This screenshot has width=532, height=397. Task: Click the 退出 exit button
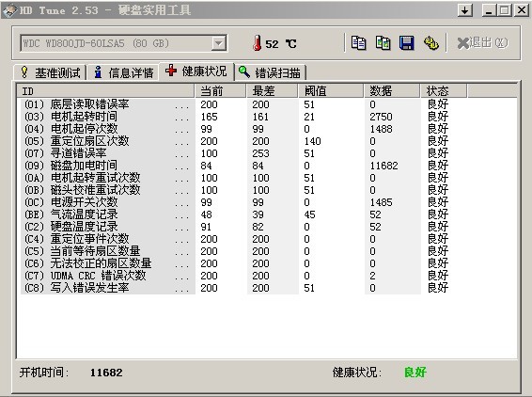[x=482, y=43]
